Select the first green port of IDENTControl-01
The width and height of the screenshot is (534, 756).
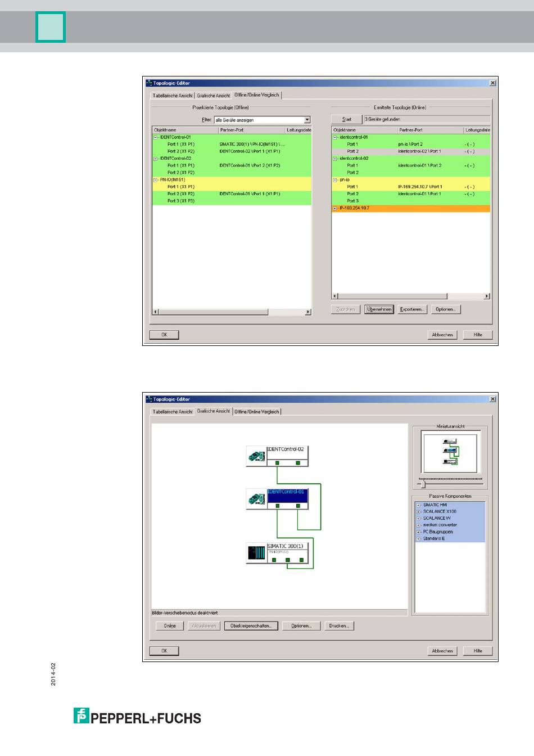point(277,506)
